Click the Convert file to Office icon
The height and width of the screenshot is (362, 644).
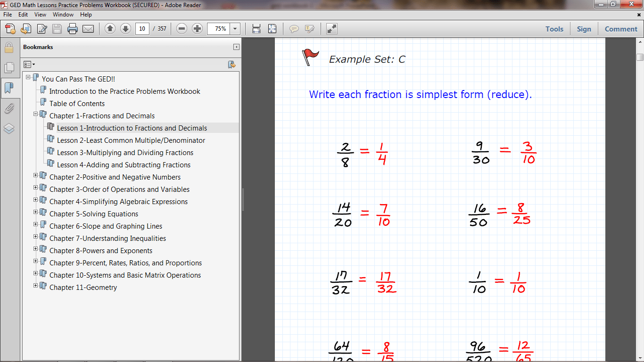[x=25, y=29]
